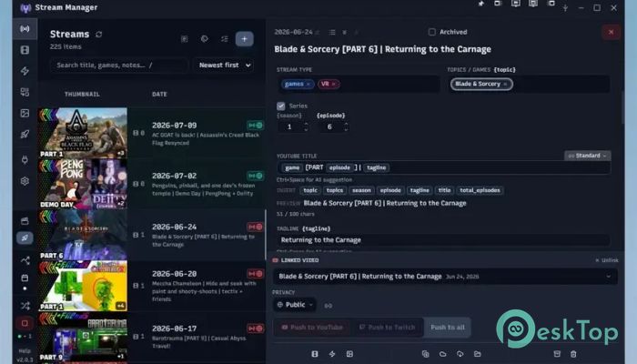This screenshot has width=637, height=364.
Task: Open the list options icon in Streams header
Action: [225, 39]
